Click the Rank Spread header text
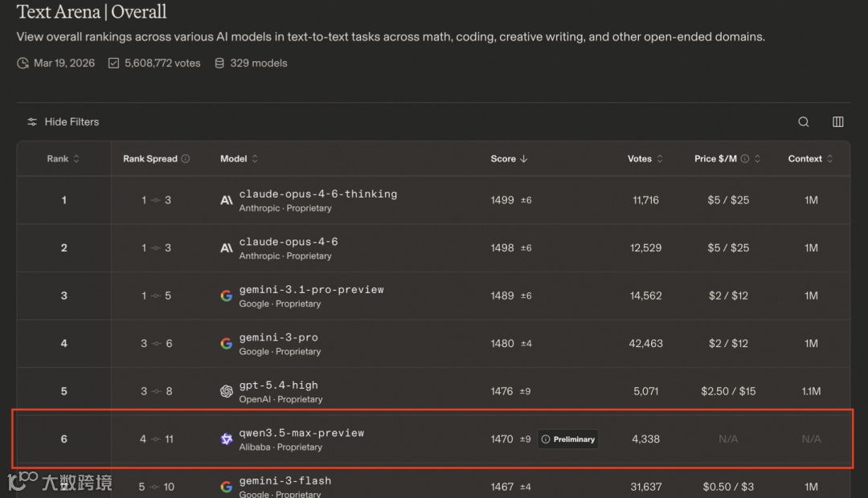Screen dimensions: 868x498 click(150, 159)
